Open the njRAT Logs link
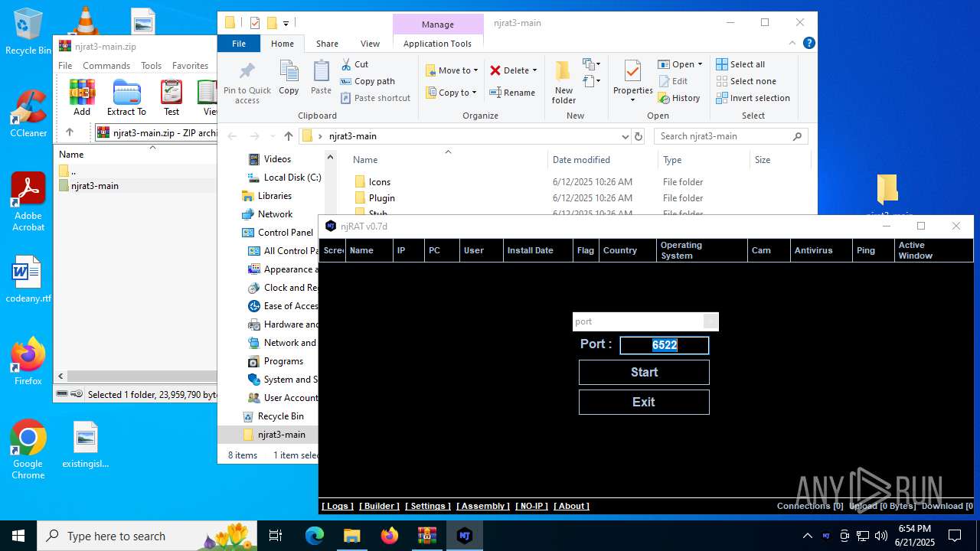Image resolution: width=980 pixels, height=551 pixels. coord(337,506)
